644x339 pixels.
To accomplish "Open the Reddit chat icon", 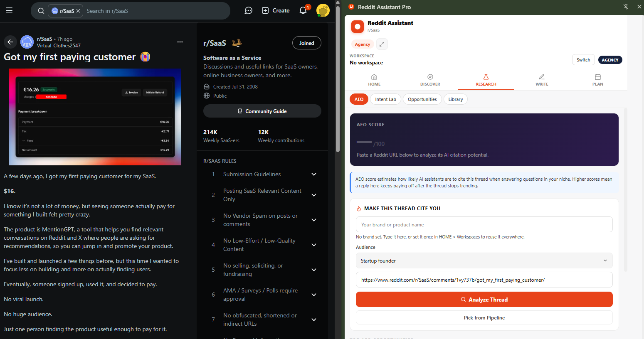I will (248, 11).
